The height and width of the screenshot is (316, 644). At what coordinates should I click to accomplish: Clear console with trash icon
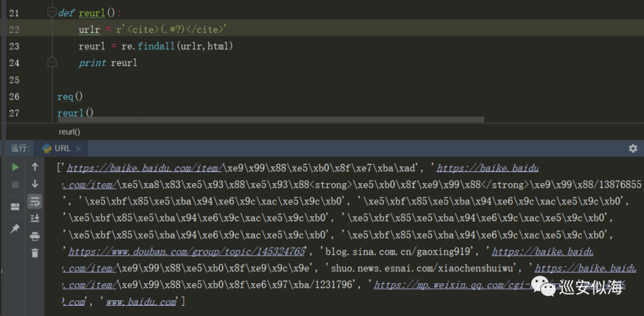click(35, 253)
